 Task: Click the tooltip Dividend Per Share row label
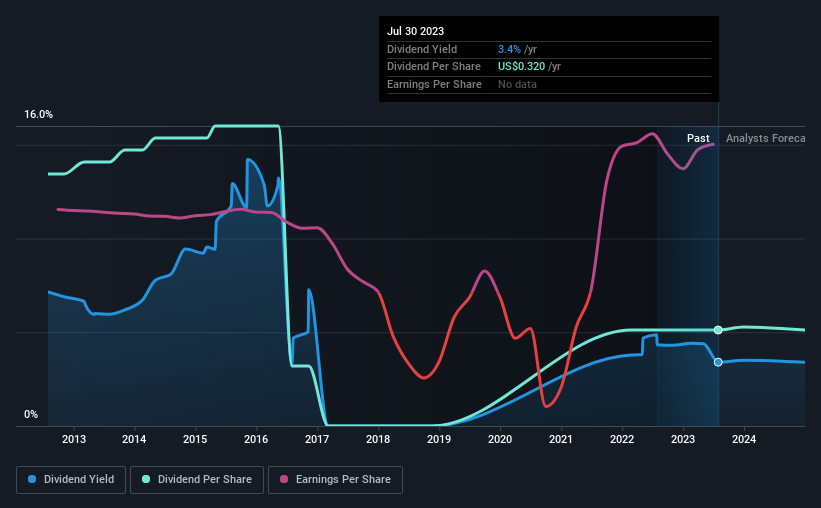click(434, 67)
